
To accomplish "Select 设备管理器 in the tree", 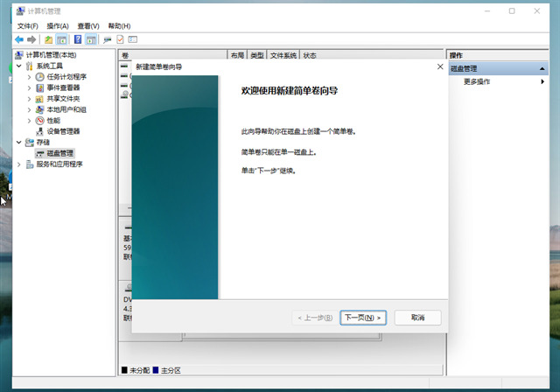I will [63, 131].
